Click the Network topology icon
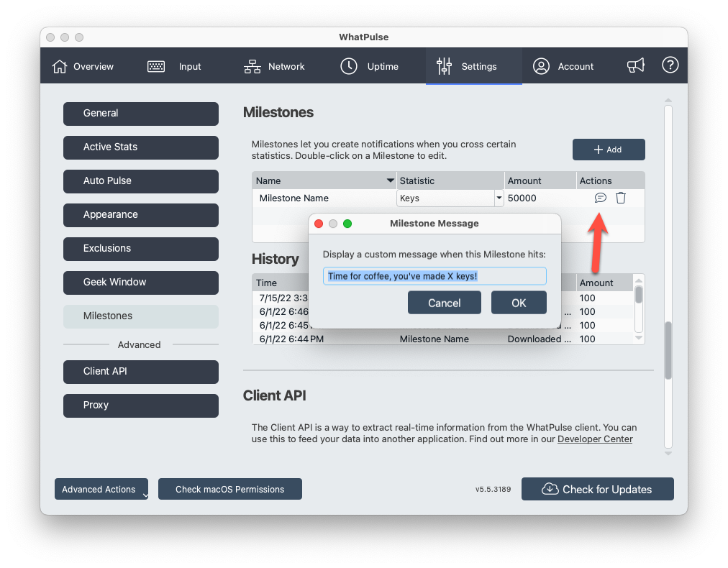This screenshot has height=568, width=728. click(x=252, y=66)
